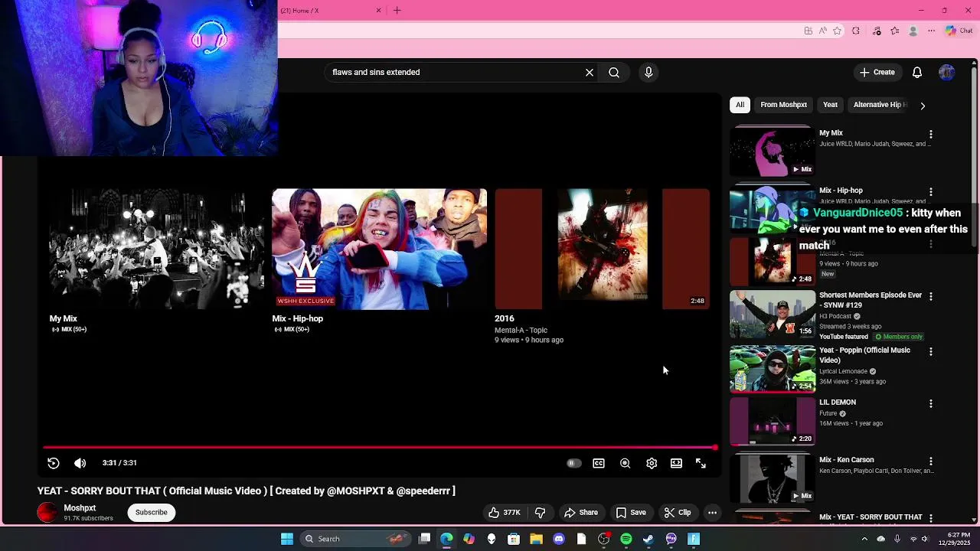This screenshot has height=551, width=980.
Task: Open the browser extensions puzzle icon
Action: [x=856, y=31]
